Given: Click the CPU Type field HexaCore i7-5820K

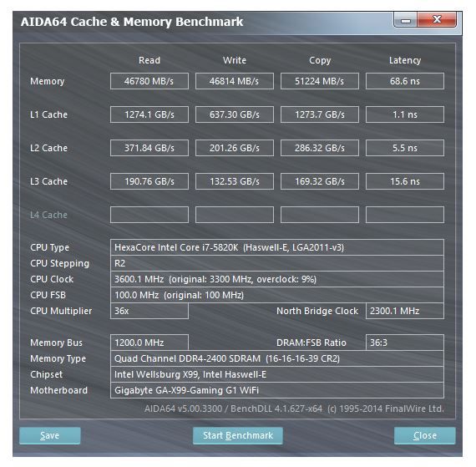Looking at the screenshot, I should [x=277, y=247].
